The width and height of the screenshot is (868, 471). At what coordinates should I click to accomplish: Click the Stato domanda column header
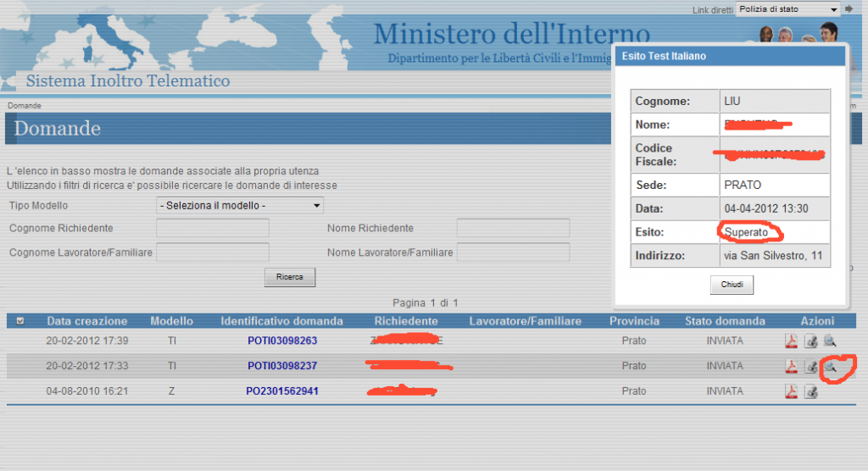click(x=725, y=321)
